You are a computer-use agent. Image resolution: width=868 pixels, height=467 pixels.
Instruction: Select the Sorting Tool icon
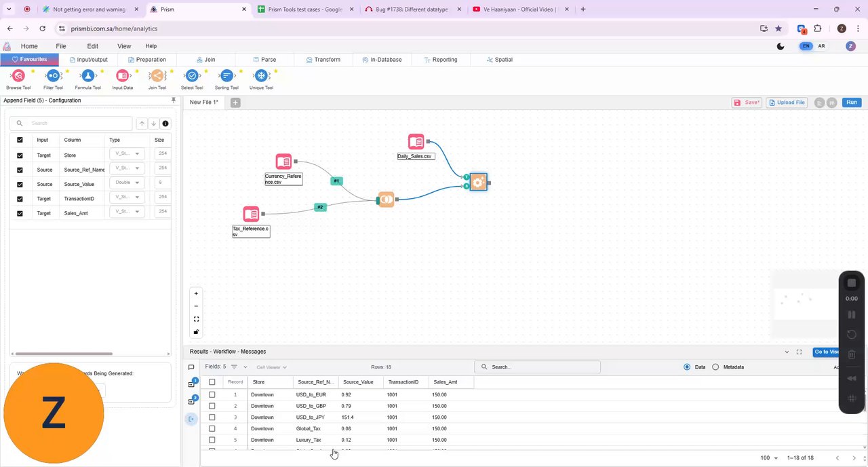[226, 76]
